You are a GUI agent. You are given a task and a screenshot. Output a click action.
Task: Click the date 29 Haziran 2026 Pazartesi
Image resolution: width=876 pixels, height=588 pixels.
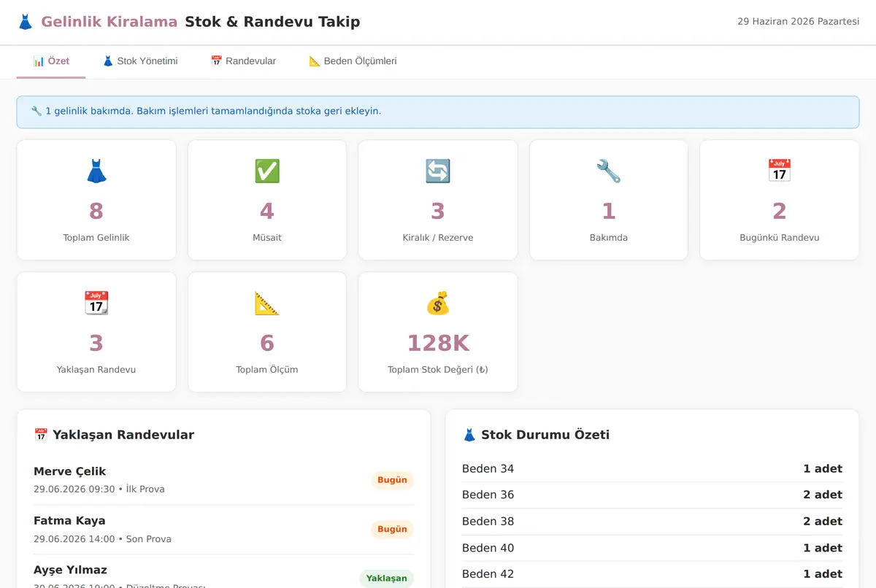[x=798, y=22]
